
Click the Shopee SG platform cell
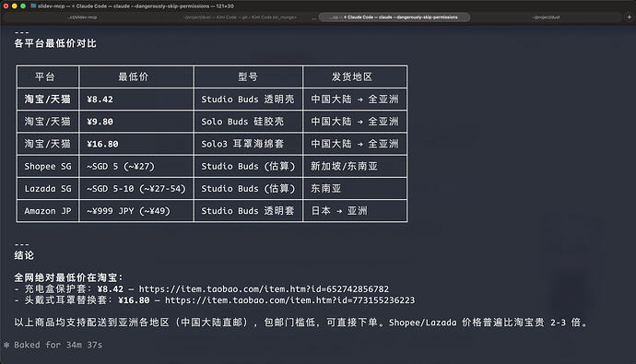click(x=48, y=166)
